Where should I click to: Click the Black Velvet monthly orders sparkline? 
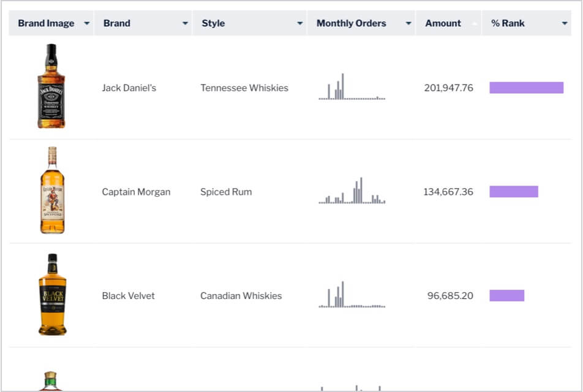[352, 295]
